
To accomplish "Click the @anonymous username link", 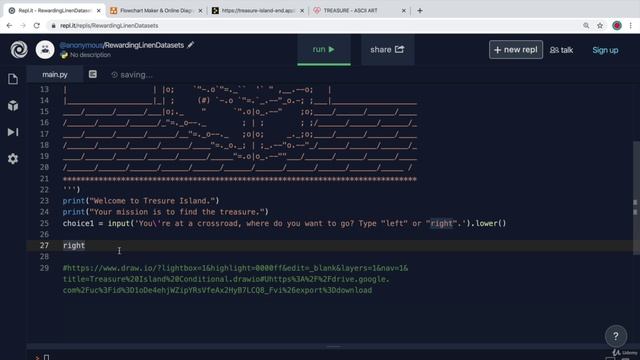I will (x=81, y=45).
